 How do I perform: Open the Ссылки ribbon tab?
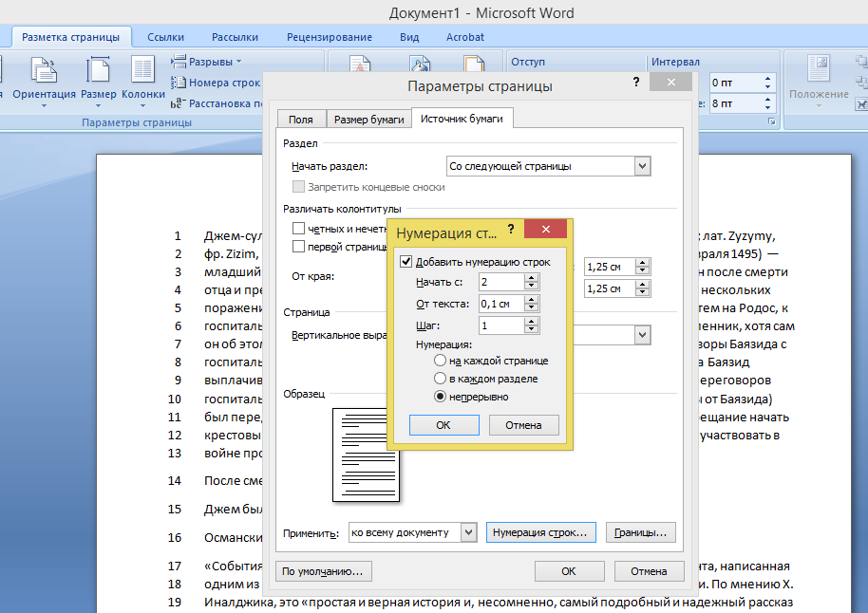pyautogui.click(x=165, y=37)
